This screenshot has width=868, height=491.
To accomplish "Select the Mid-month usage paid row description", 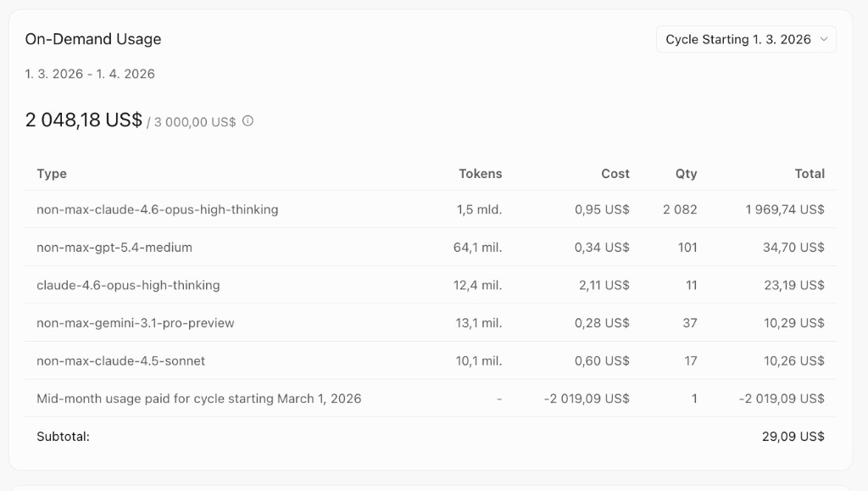I will 198,399.
